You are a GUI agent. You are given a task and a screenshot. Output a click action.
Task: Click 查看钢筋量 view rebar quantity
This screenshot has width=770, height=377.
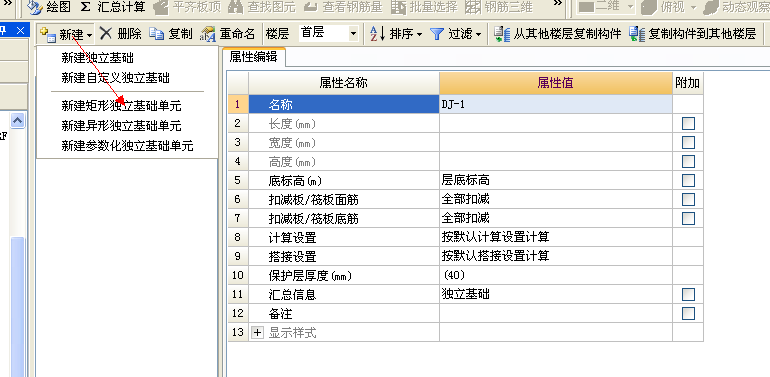(343, 7)
